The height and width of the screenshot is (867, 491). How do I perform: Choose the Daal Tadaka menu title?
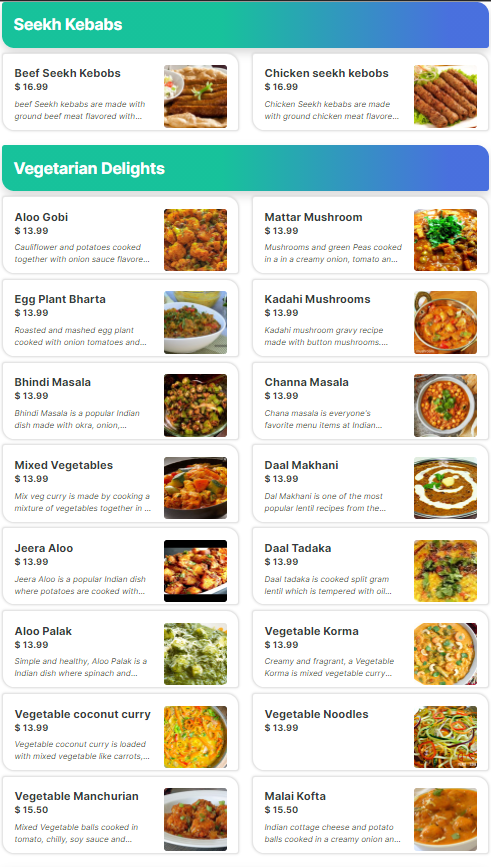pos(297,548)
